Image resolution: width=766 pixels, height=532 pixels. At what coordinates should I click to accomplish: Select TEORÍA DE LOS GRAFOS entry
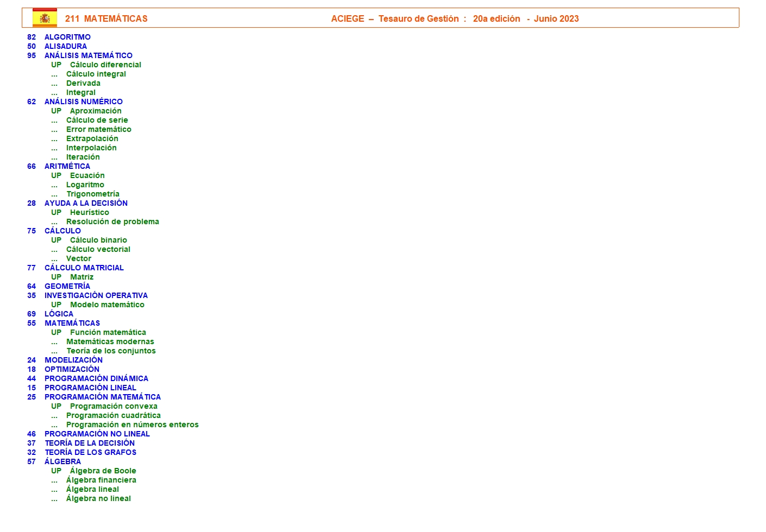pos(90,452)
